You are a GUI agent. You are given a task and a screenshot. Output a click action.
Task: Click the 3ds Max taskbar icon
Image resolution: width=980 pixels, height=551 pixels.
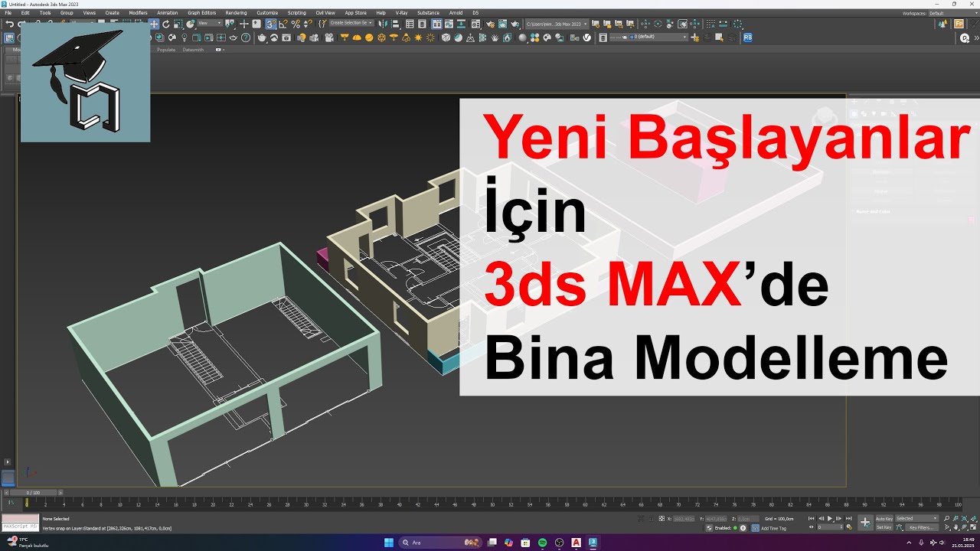pyautogui.click(x=593, y=543)
